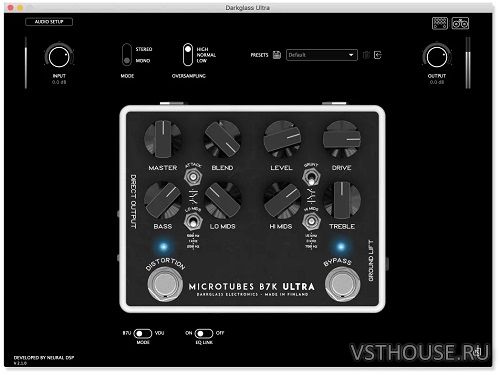Image resolution: width=500 pixels, height=375 pixels.
Task: Click the output level meter bar
Action: pos(468,63)
